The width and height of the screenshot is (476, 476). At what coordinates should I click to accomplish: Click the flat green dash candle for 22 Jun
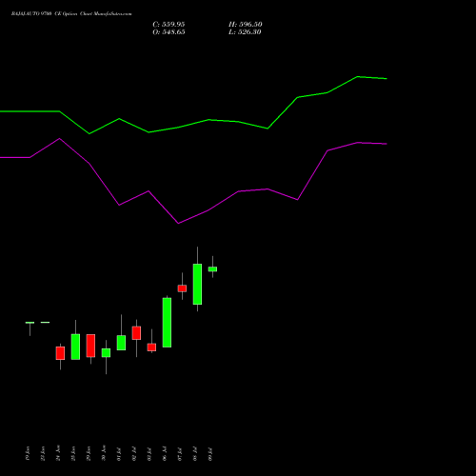point(45,323)
